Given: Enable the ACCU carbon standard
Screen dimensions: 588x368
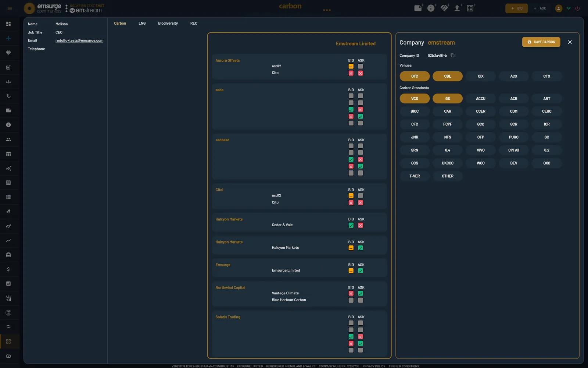Looking at the screenshot, I should pos(481,99).
